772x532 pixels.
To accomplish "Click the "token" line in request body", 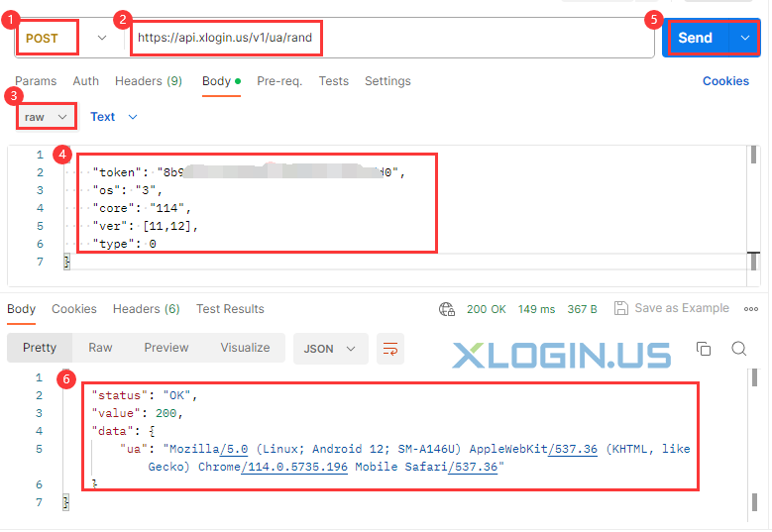I will (249, 172).
